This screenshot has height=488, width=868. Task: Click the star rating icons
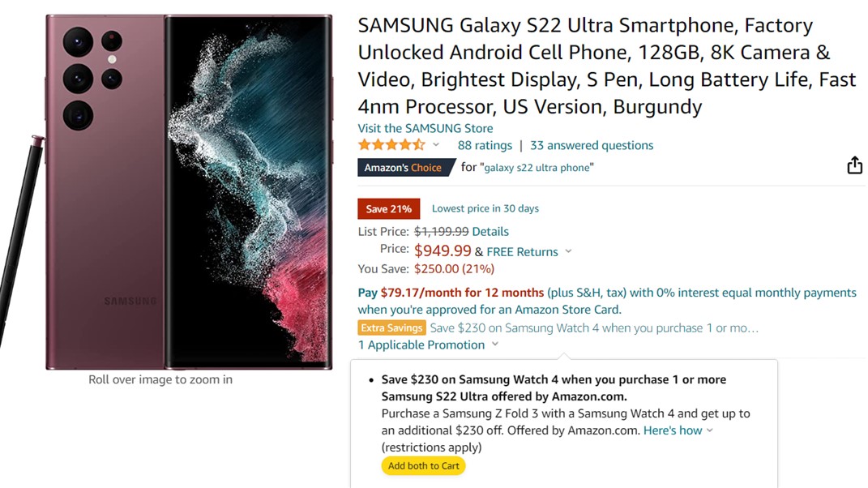pyautogui.click(x=391, y=145)
